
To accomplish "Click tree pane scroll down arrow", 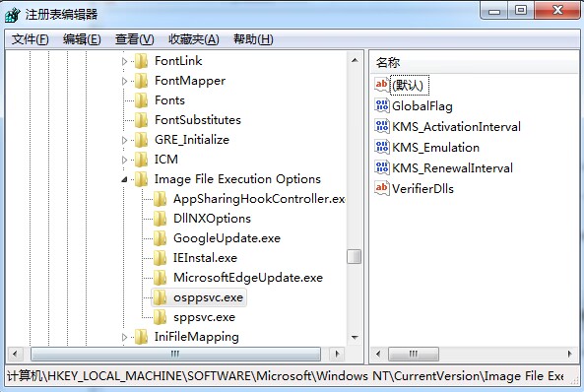I will [x=355, y=338].
